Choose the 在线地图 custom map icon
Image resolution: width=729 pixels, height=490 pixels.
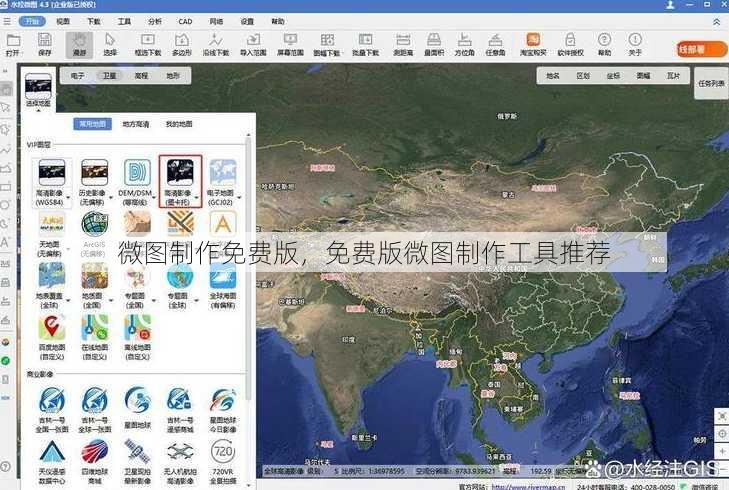pyautogui.click(x=94, y=337)
